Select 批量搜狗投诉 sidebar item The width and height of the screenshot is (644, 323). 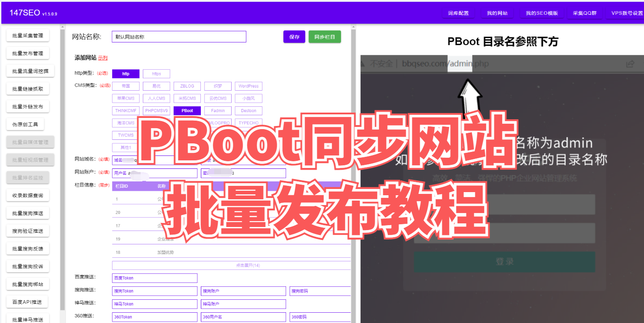tap(28, 267)
